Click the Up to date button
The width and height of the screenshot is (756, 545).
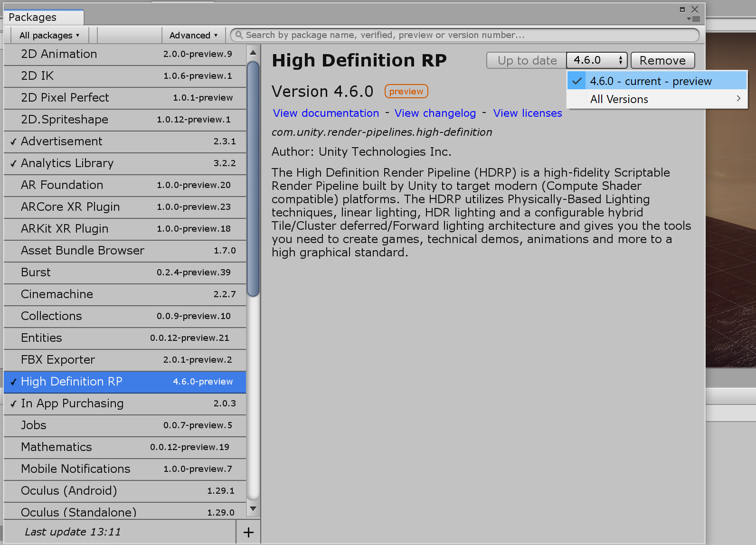(x=527, y=60)
